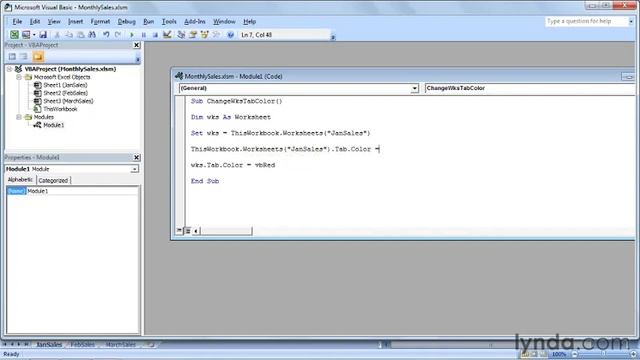Open the Toolbox toolbar icon
This screenshot has width=640, height=360.
[216, 35]
